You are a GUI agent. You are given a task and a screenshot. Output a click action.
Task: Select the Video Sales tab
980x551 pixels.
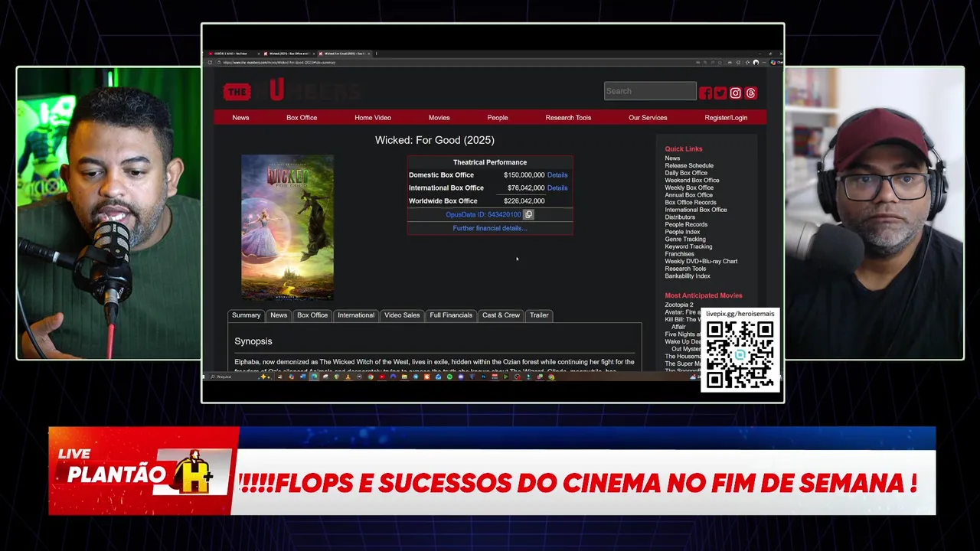point(402,315)
